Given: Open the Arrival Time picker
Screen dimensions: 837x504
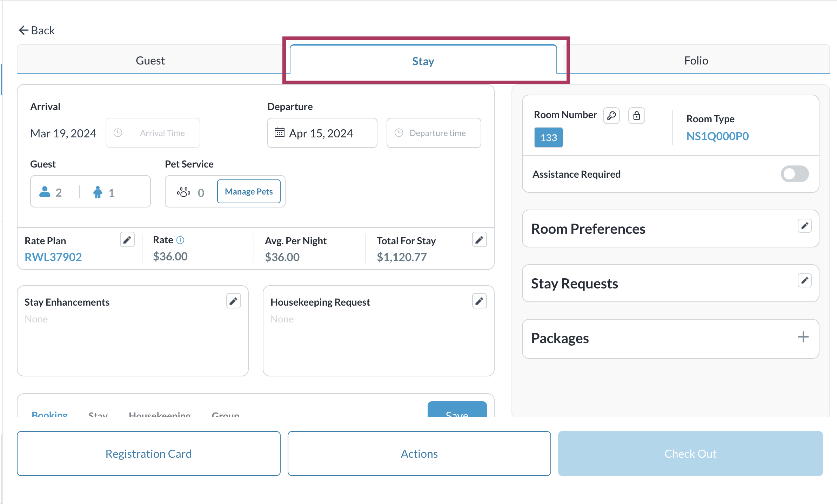Looking at the screenshot, I should (153, 133).
